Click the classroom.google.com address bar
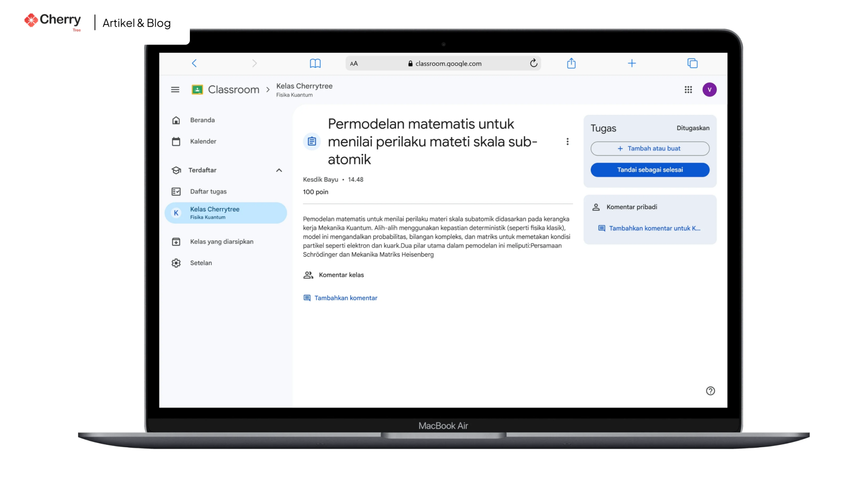 point(443,63)
